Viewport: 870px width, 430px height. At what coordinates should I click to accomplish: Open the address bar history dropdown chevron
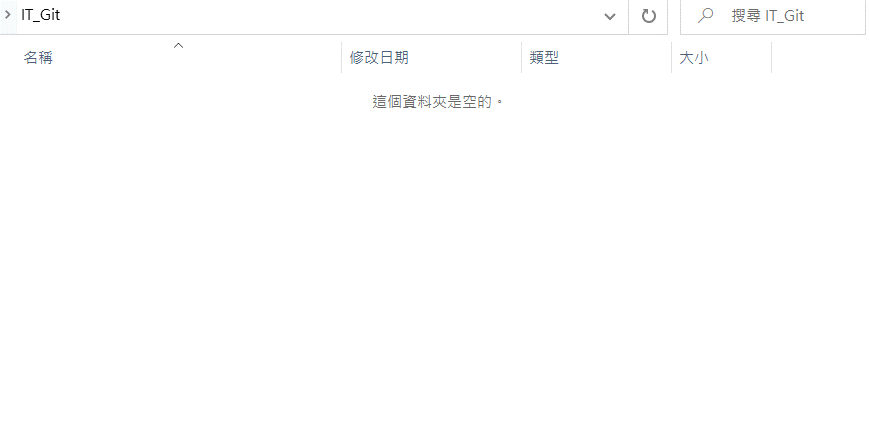coord(610,17)
